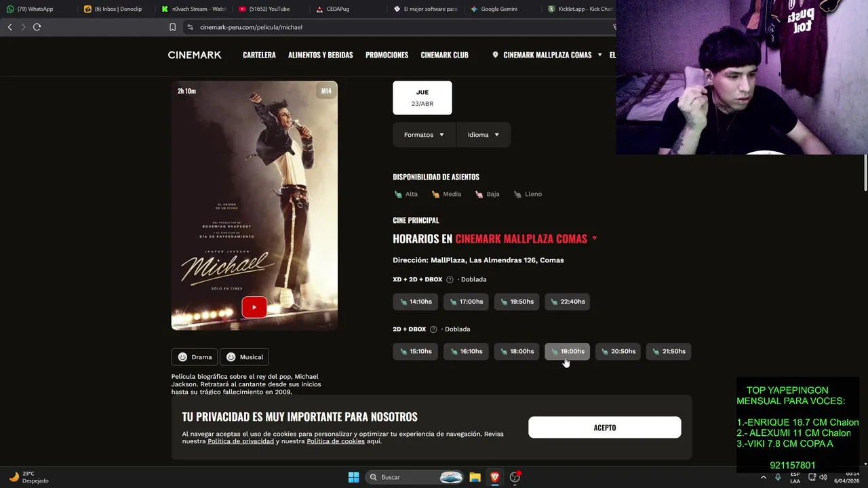Screen dimensions: 868x488
Task: Switch to the WhatsApp tab
Action: coord(37,9)
